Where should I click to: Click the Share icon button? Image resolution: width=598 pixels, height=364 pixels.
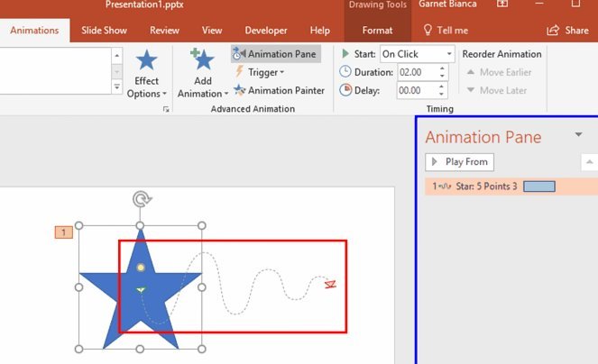553,30
